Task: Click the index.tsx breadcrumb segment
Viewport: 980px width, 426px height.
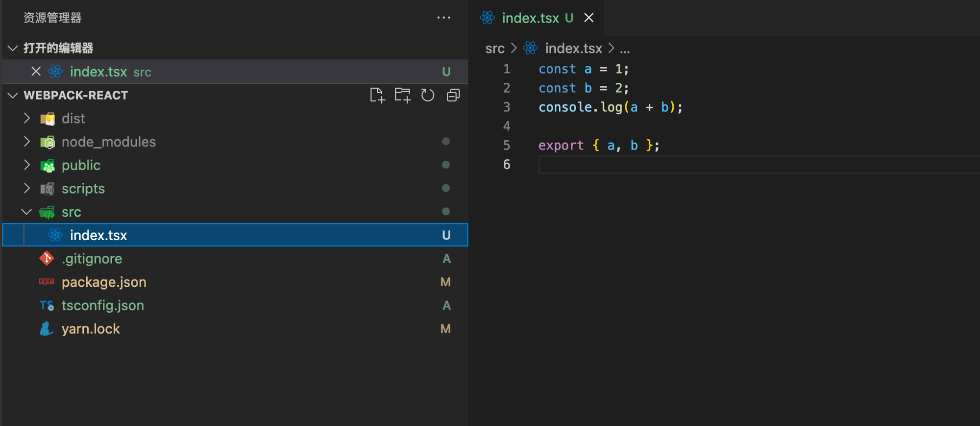Action: [x=573, y=48]
